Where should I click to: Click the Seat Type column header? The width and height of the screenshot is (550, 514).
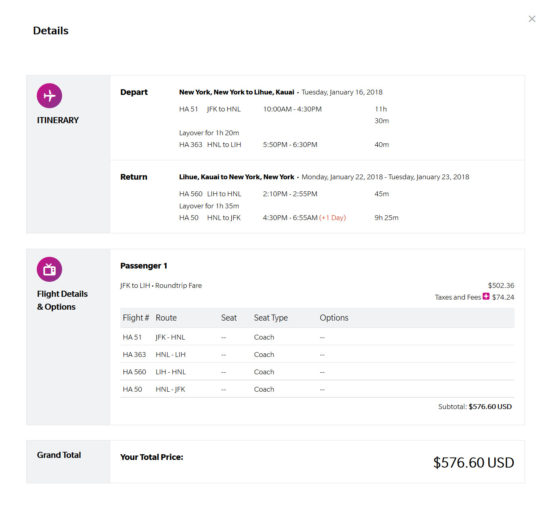pos(270,318)
